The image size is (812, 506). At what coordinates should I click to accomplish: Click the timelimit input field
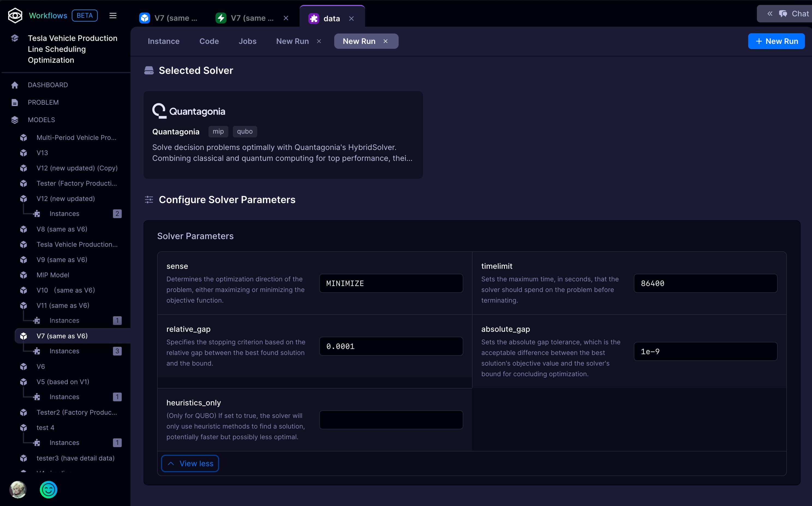(x=705, y=284)
